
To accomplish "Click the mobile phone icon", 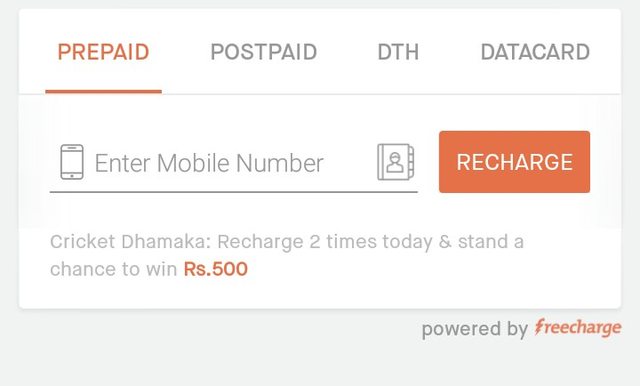I will pos(72,162).
